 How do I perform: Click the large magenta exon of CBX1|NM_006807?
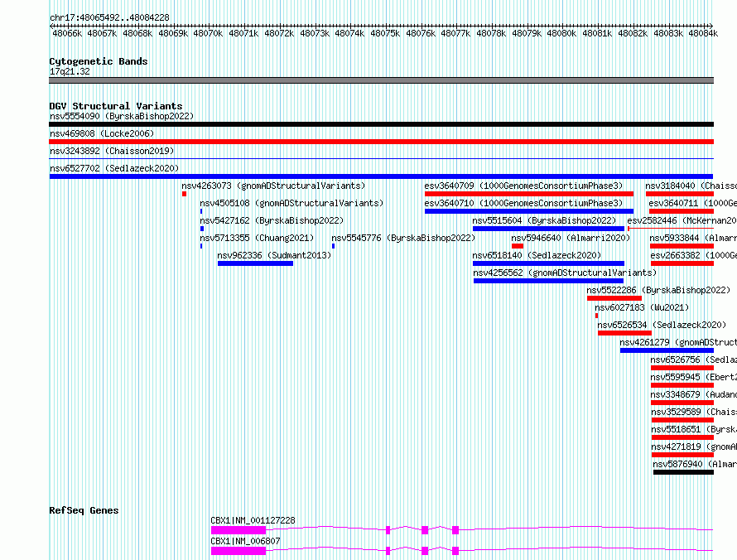point(238,551)
